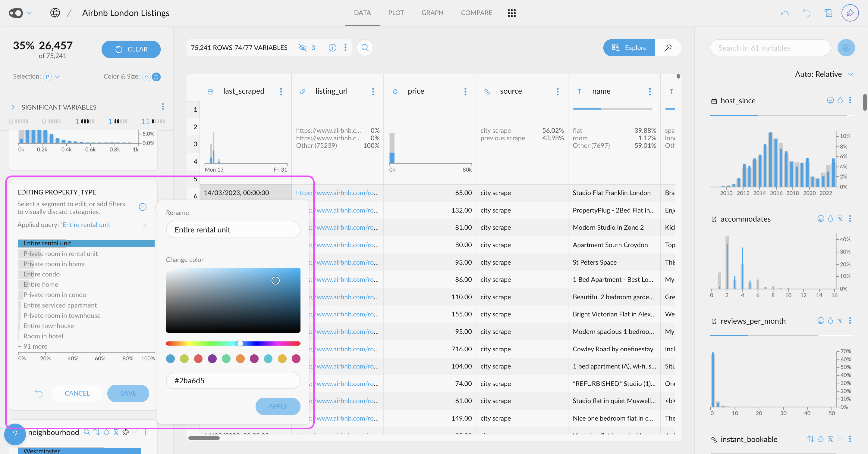Viewport: 868px width, 454px height.
Task: Switch to the PLOT tab
Action: pos(396,13)
